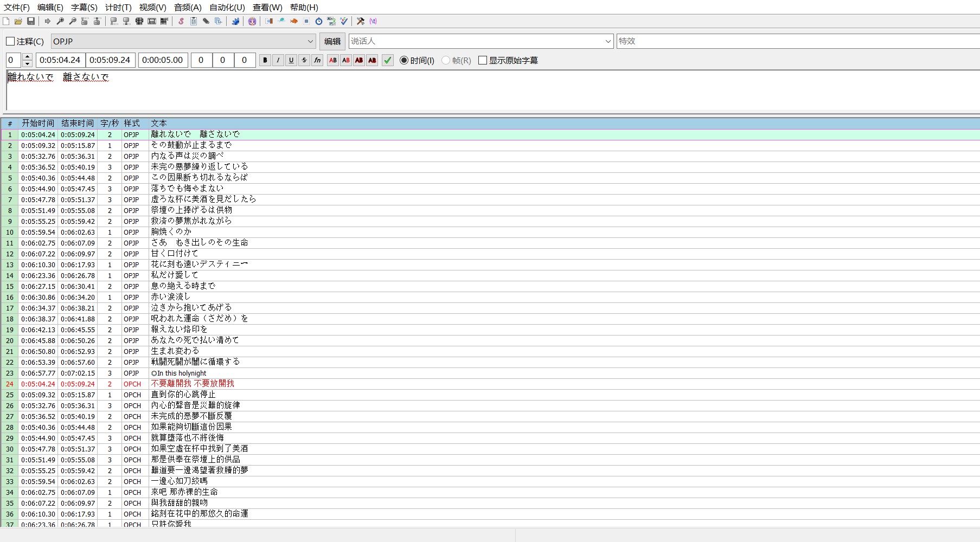Commit changes with green checkmark

[388, 60]
